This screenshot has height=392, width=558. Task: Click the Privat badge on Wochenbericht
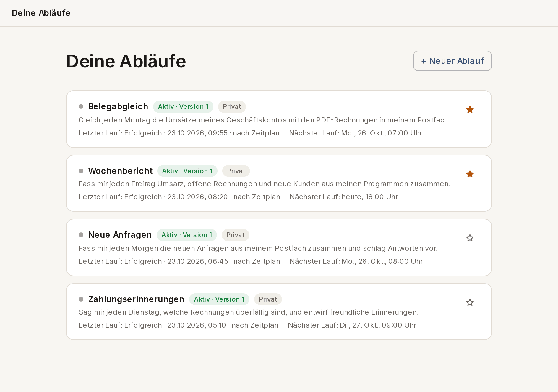236,171
